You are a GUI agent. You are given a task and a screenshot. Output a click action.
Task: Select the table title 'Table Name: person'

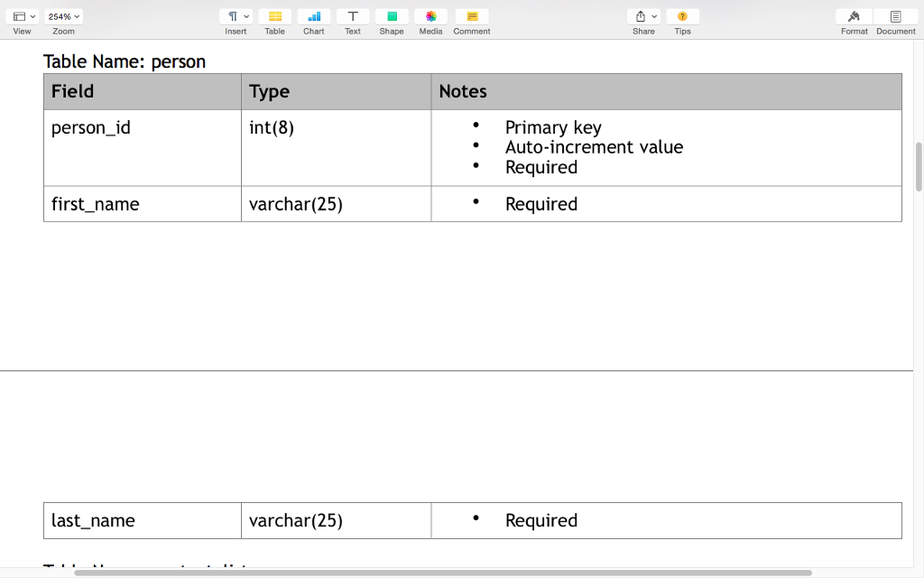pyautogui.click(x=125, y=61)
